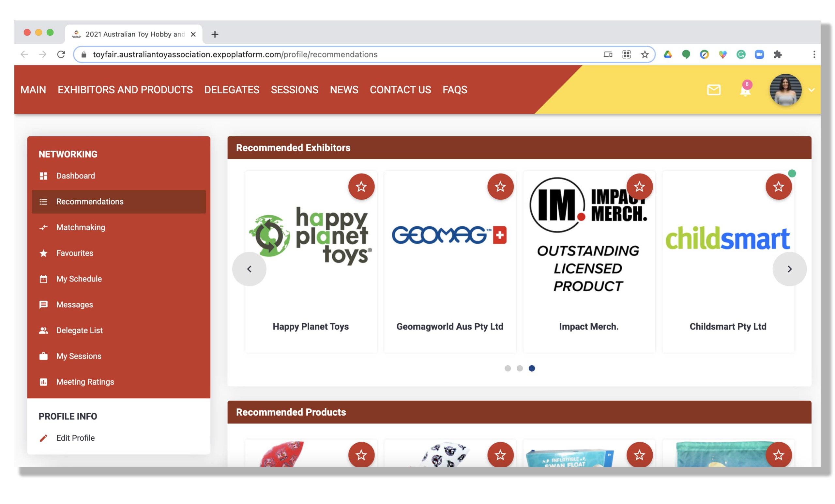
Task: Show next recommended exhibitors with right chevron
Action: (789, 269)
